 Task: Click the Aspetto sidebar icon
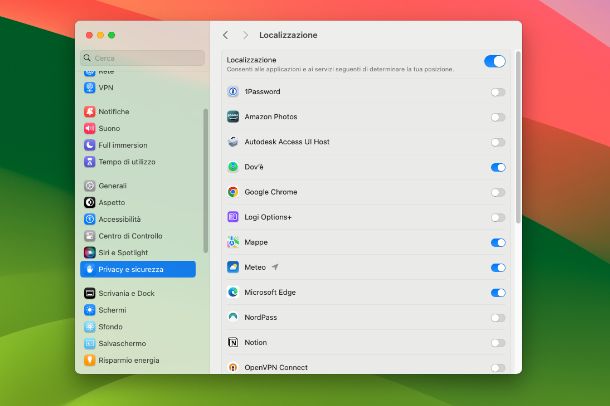[x=89, y=203]
